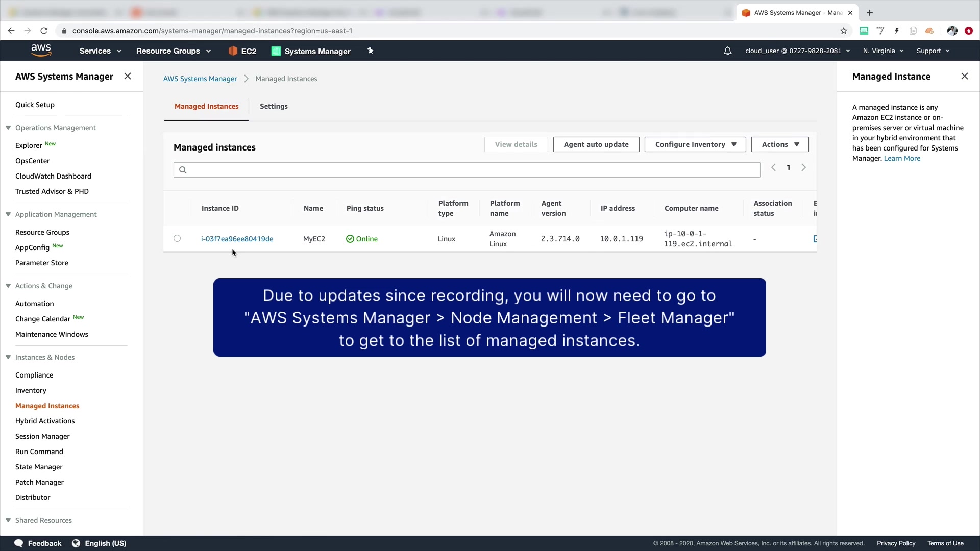980x551 pixels.
Task: Bookmark page with star icon
Action: click(x=844, y=31)
